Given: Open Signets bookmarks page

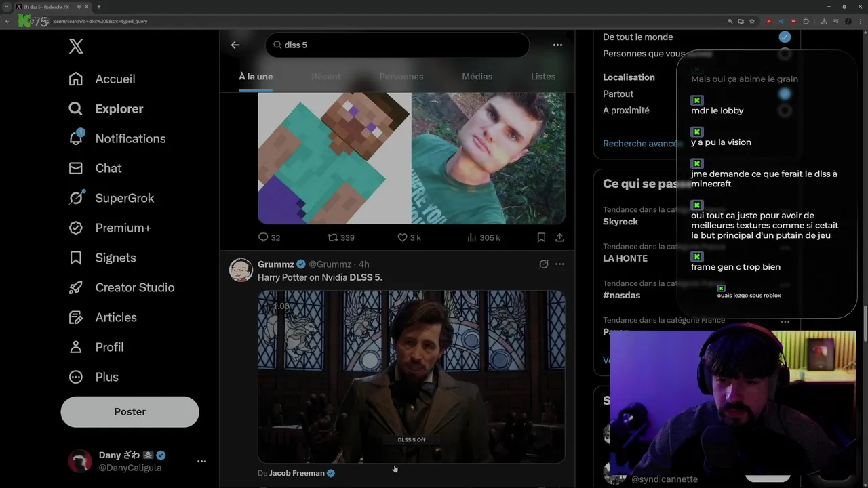Looking at the screenshot, I should pos(102,258).
